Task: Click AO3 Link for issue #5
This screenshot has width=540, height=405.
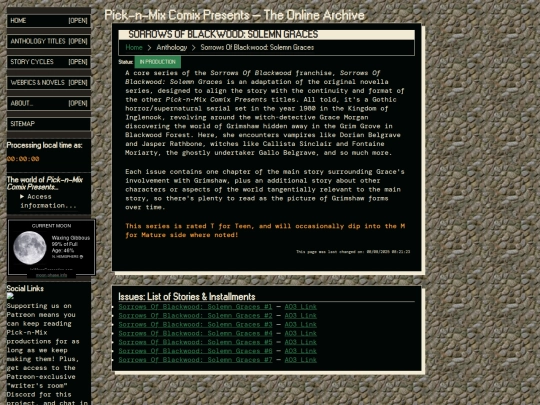Action: [301, 342]
